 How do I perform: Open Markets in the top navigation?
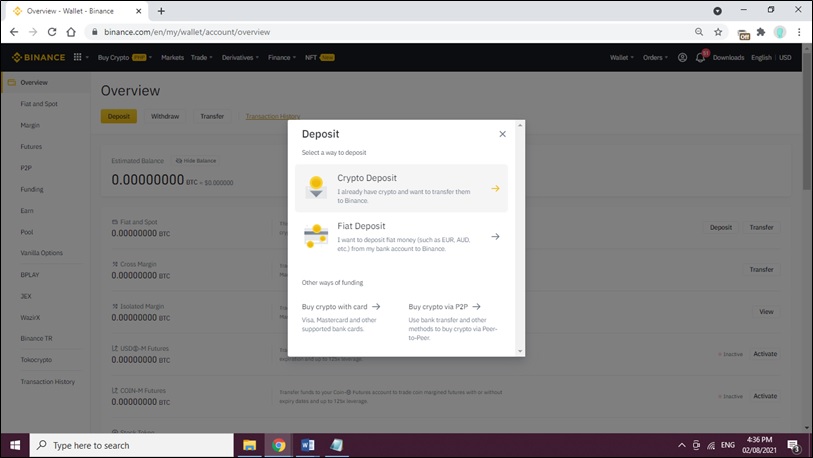pos(172,58)
